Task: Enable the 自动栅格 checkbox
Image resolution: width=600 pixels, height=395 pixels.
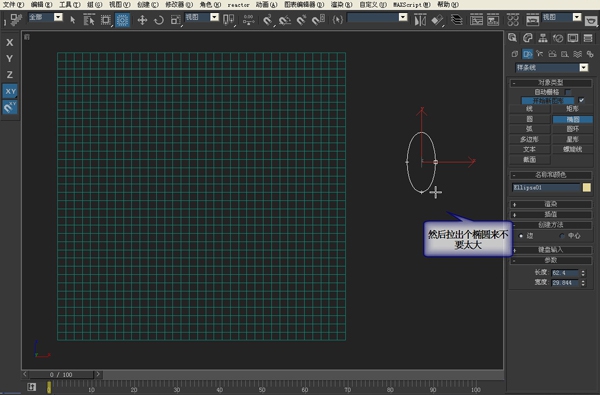Action: [x=568, y=92]
